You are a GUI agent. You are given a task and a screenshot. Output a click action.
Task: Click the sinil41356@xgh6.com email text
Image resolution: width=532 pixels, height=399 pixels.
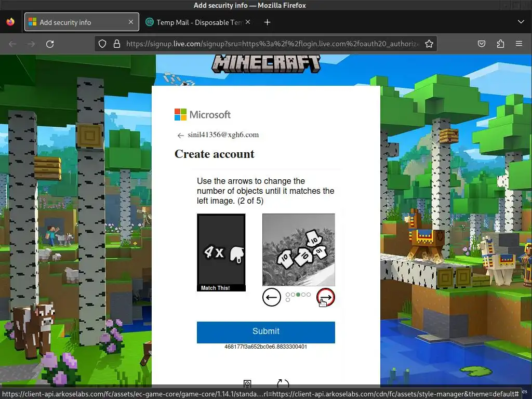[223, 135]
